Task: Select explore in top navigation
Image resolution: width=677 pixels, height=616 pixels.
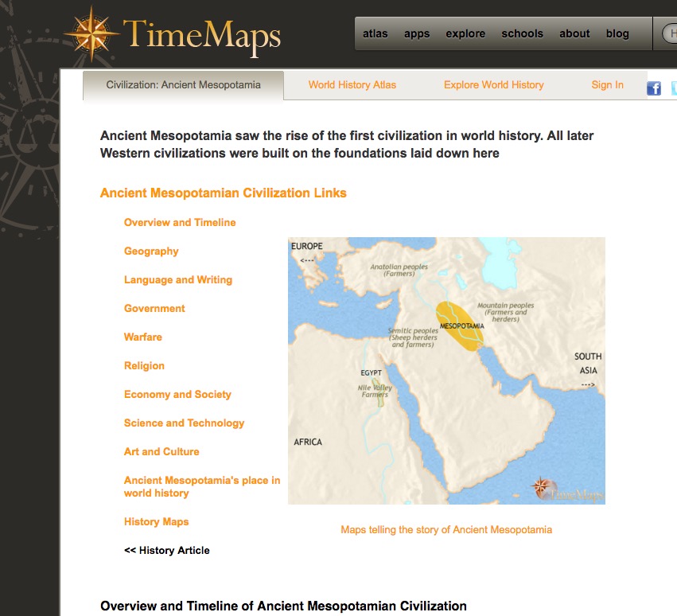Action: click(x=465, y=34)
